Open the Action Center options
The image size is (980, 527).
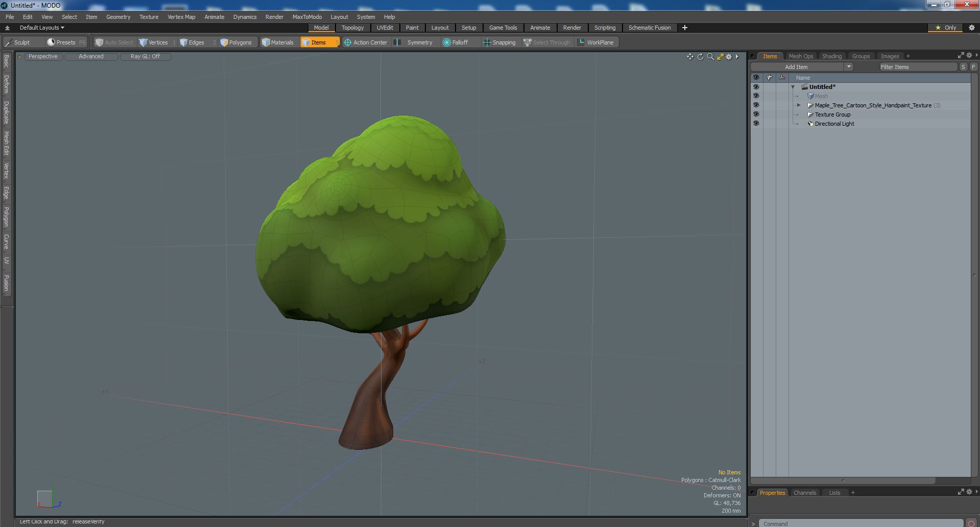[366, 42]
